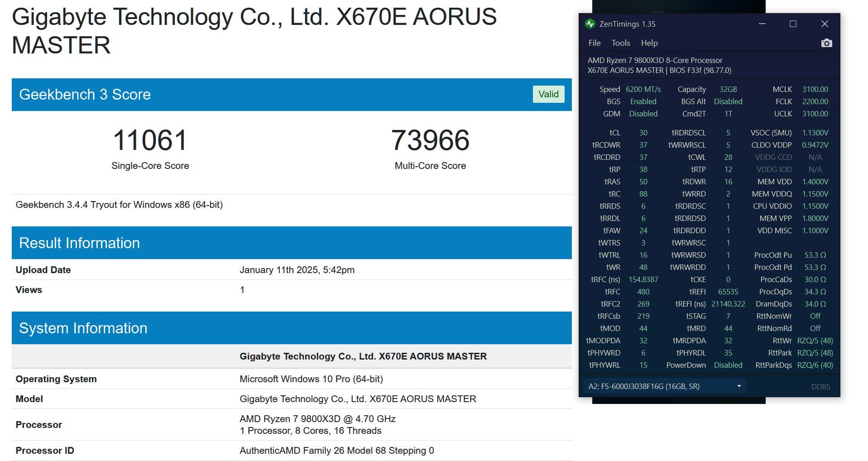Click the RttParkDqs value RZQ/6 (40)
Viewport: 868px width, 461px height.
815,365
